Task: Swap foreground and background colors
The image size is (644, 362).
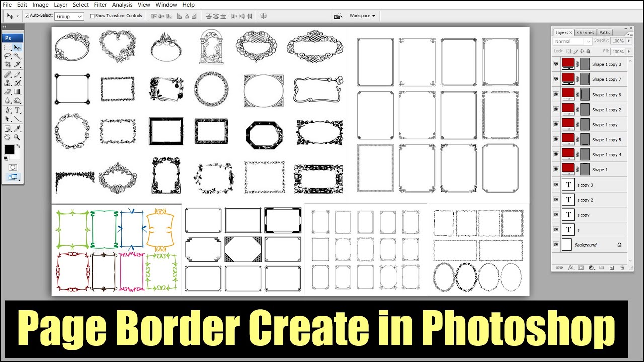Action: click(18, 146)
